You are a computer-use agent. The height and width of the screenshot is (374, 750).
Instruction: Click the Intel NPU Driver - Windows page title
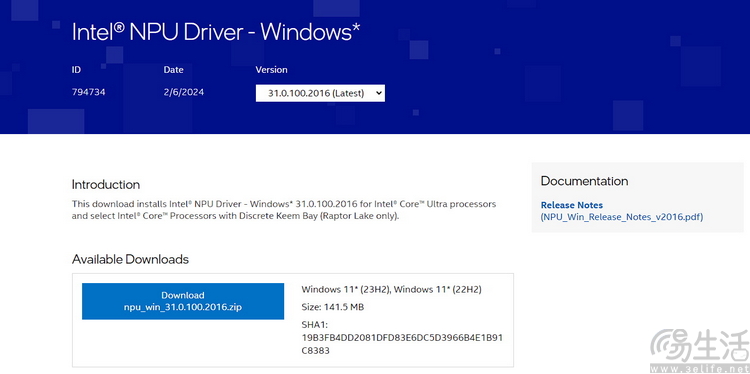pyautogui.click(x=216, y=32)
